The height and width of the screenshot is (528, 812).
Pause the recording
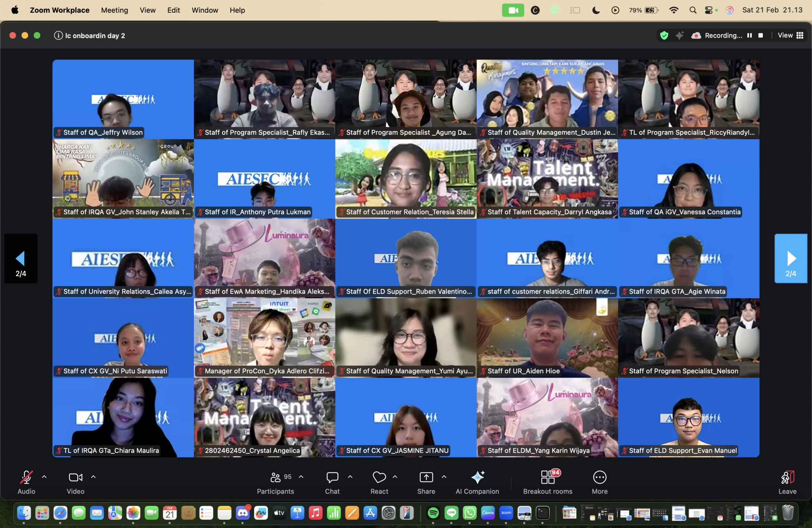click(749, 35)
